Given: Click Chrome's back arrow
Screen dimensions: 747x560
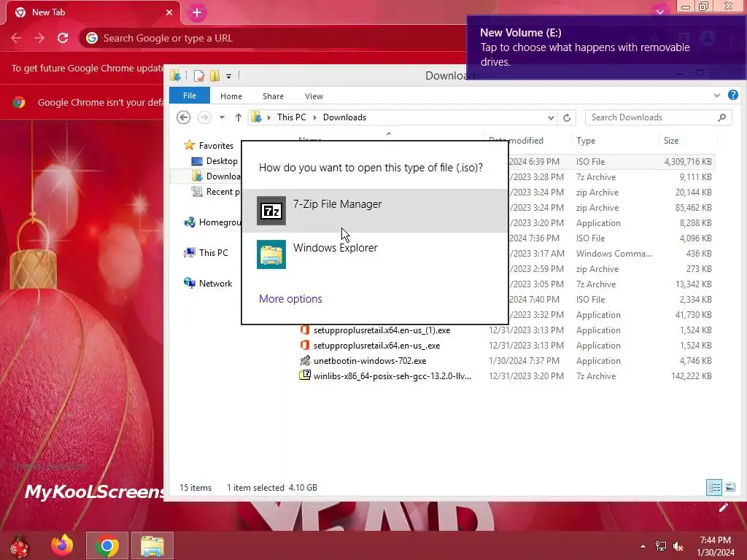Looking at the screenshot, I should point(16,38).
